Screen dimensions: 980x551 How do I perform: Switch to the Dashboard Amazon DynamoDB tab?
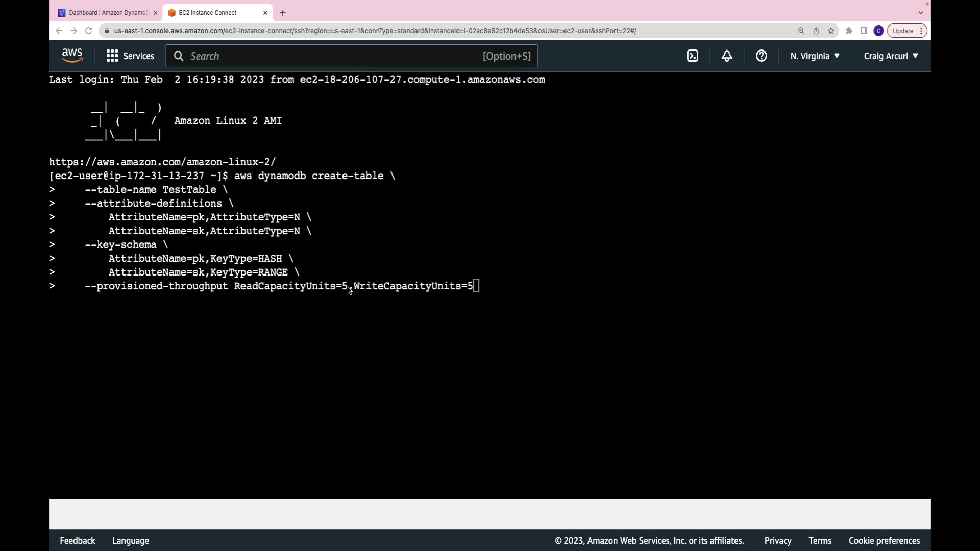(105, 13)
